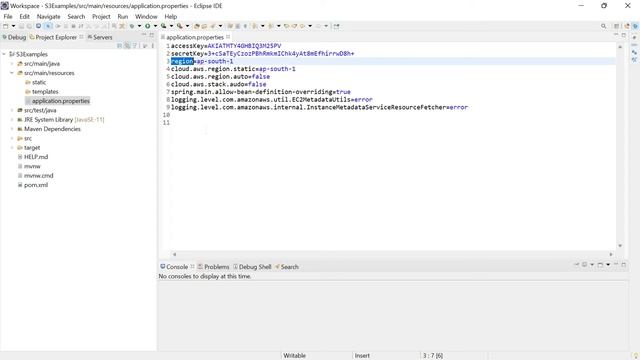Click the Collapse All icon in Project Explorer
The height and width of the screenshot is (360, 640).
tap(120, 46)
